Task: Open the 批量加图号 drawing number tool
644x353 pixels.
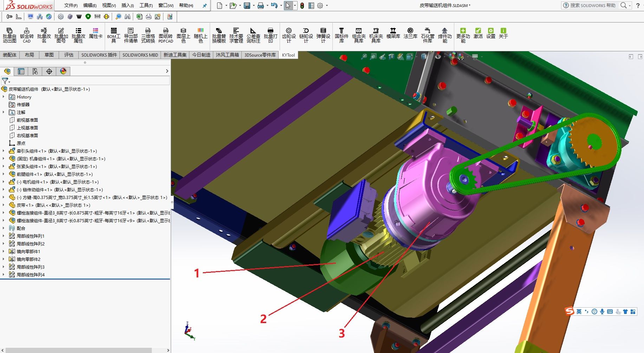Action: [61, 35]
